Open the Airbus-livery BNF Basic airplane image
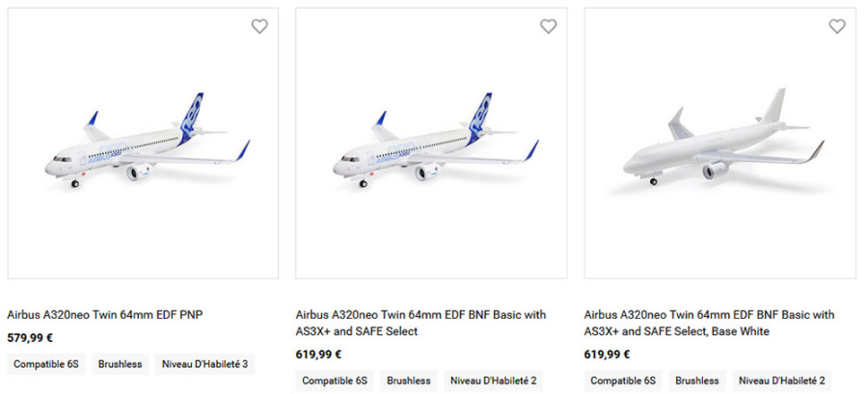 [431, 144]
